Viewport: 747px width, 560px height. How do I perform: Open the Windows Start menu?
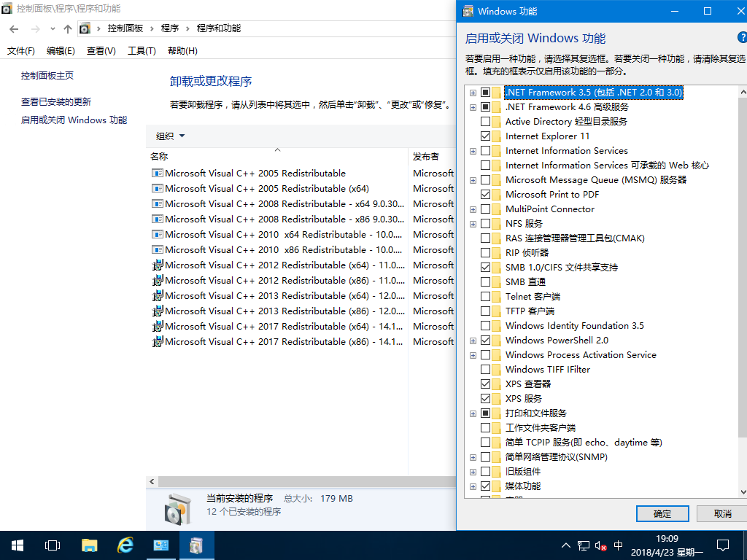point(18,545)
